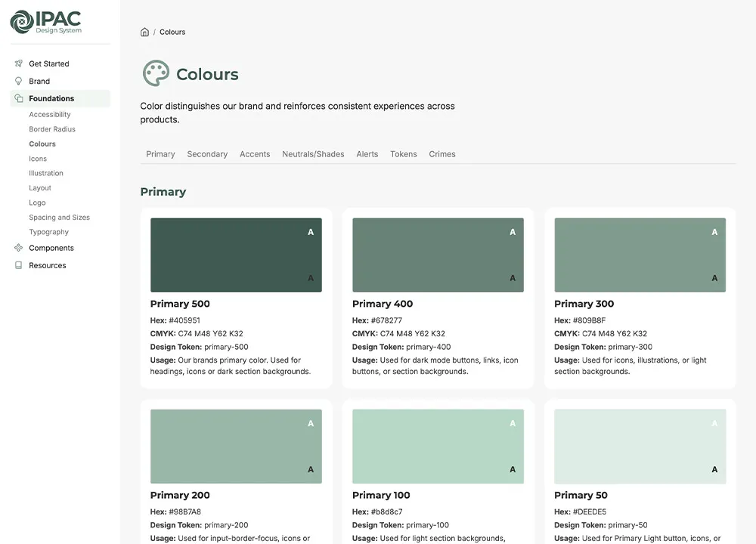The width and height of the screenshot is (756, 544).
Task: Open the Alerts tab
Action: pos(367,154)
